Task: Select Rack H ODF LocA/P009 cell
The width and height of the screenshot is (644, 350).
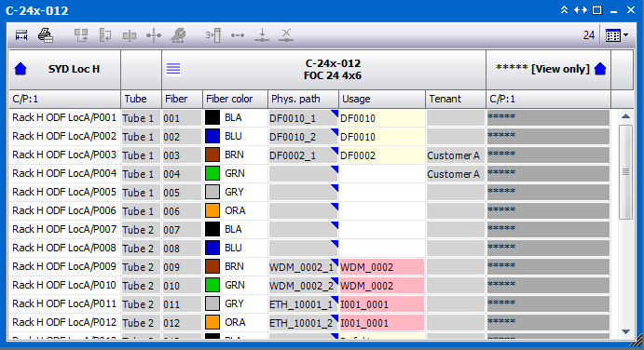Action: [64, 267]
